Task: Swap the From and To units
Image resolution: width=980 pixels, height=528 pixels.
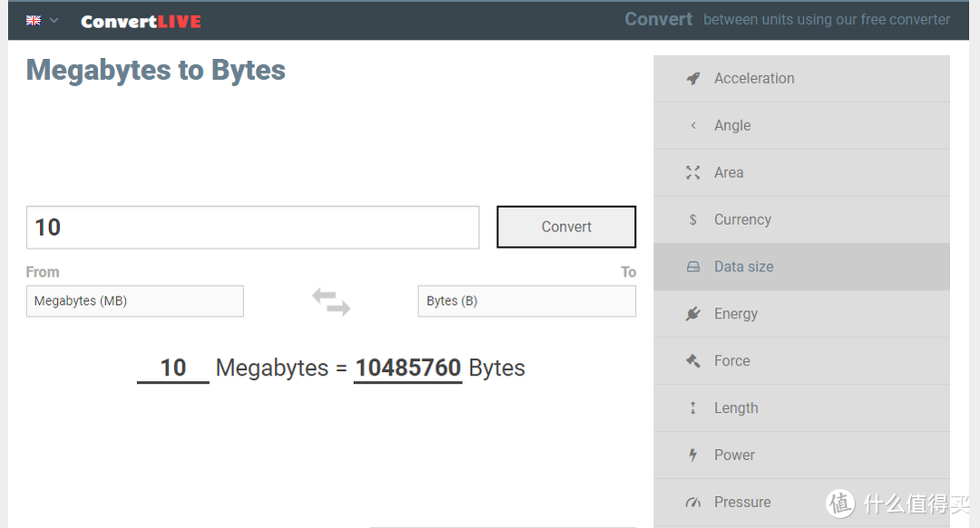Action: pos(331,301)
